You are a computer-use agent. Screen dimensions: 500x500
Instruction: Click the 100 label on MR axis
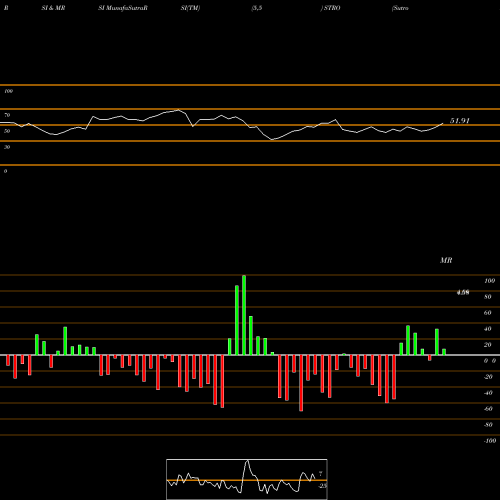[x=489, y=281]
